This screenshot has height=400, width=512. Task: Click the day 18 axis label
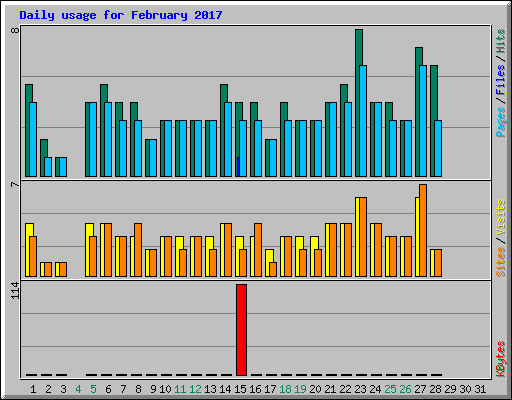coord(285,389)
